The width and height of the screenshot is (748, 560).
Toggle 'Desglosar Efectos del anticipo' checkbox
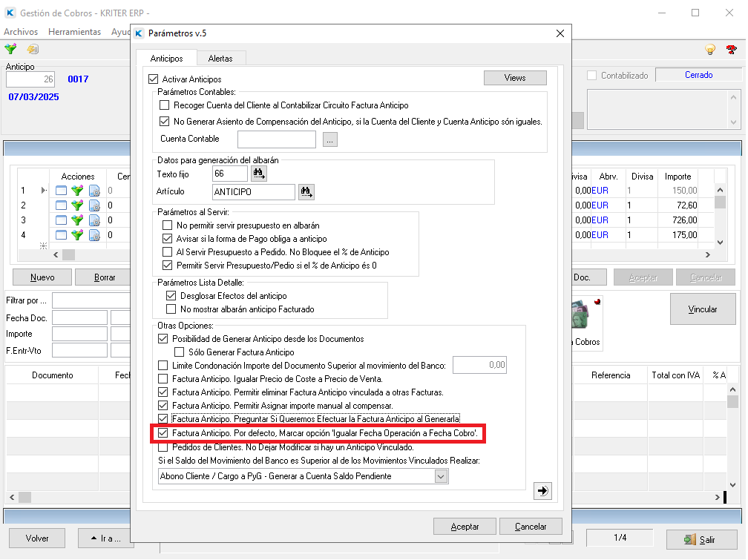click(x=171, y=296)
